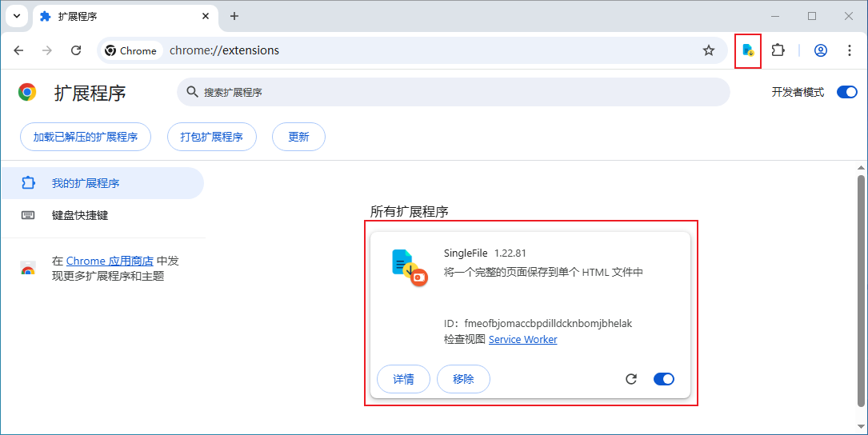The height and width of the screenshot is (435, 868).
Task: Click the 详情 button for SingleFile
Action: coord(403,379)
